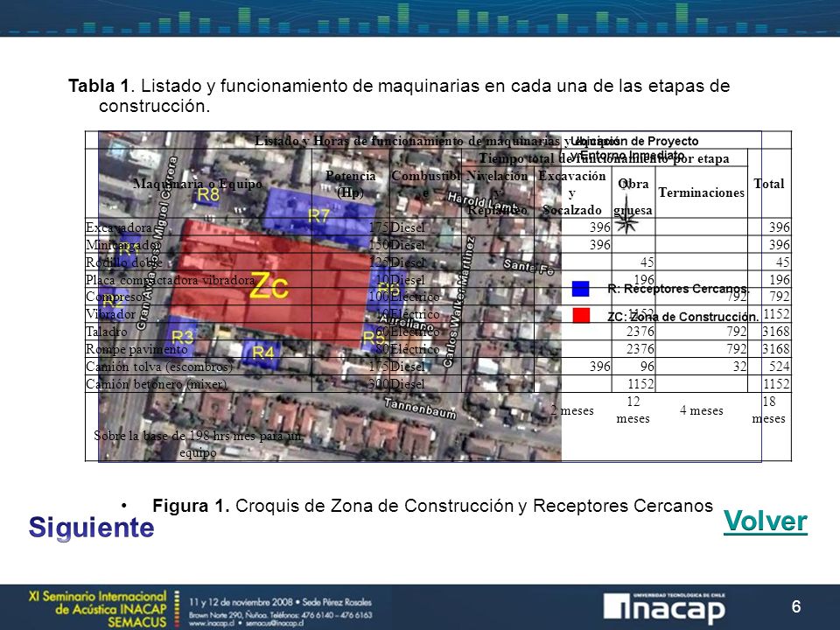Click 'Santa Fe' street label on map
This screenshot has width=840, height=630.
tap(528, 266)
